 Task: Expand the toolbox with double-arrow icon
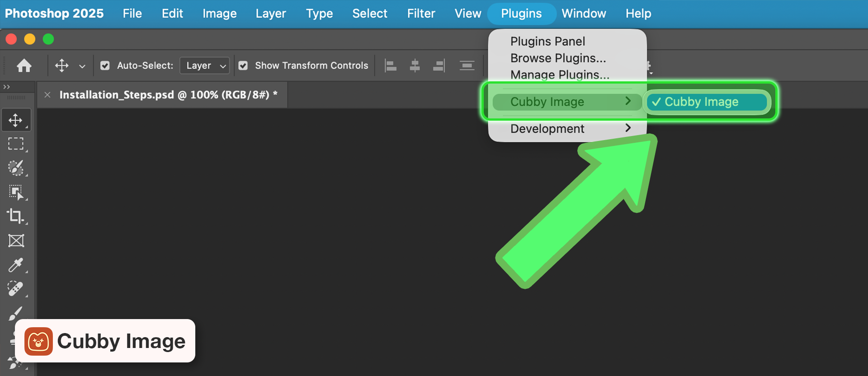(6, 87)
